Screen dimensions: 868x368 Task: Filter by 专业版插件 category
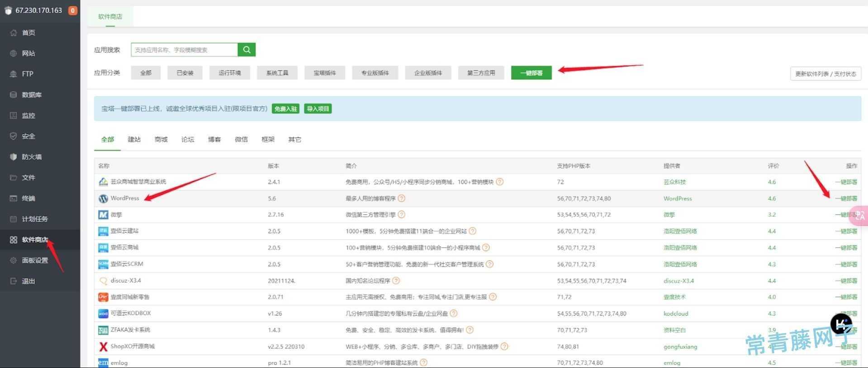tap(375, 73)
